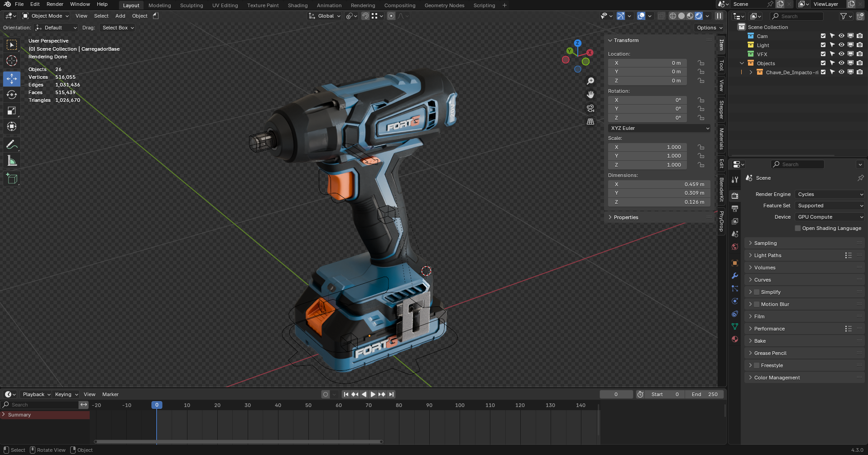Activate the 3D Cursor tool
The width and height of the screenshot is (868, 455).
(x=12, y=61)
